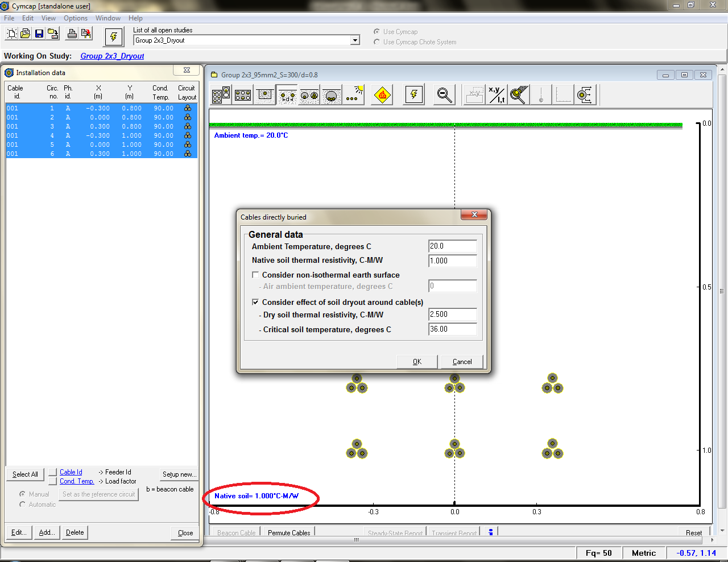Click the cable with arrows icon

[x=585, y=95]
